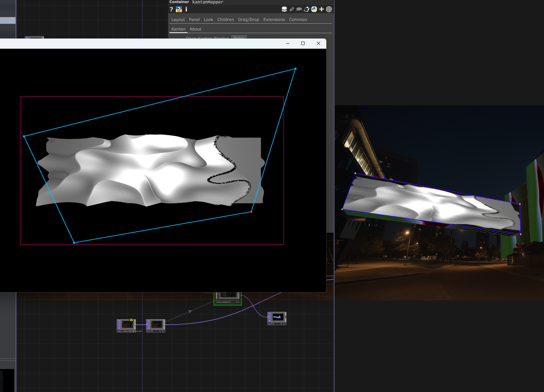Switch to the Common parameter tab

[298, 19]
